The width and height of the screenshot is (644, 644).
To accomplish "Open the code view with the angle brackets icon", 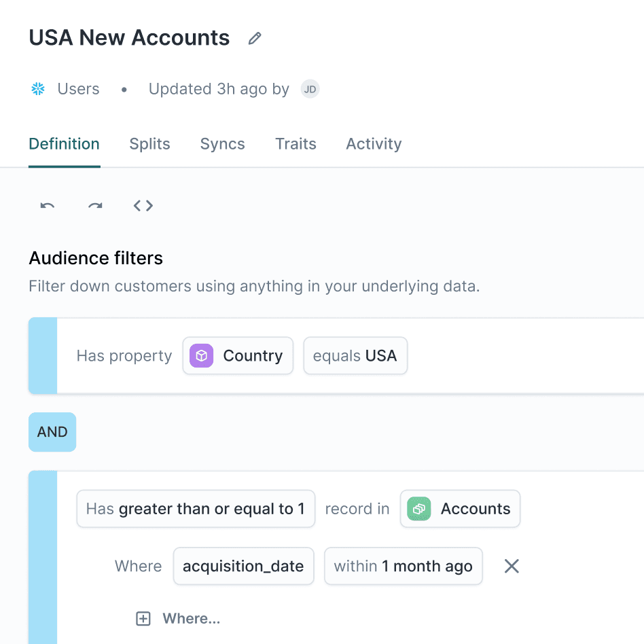I will [143, 206].
